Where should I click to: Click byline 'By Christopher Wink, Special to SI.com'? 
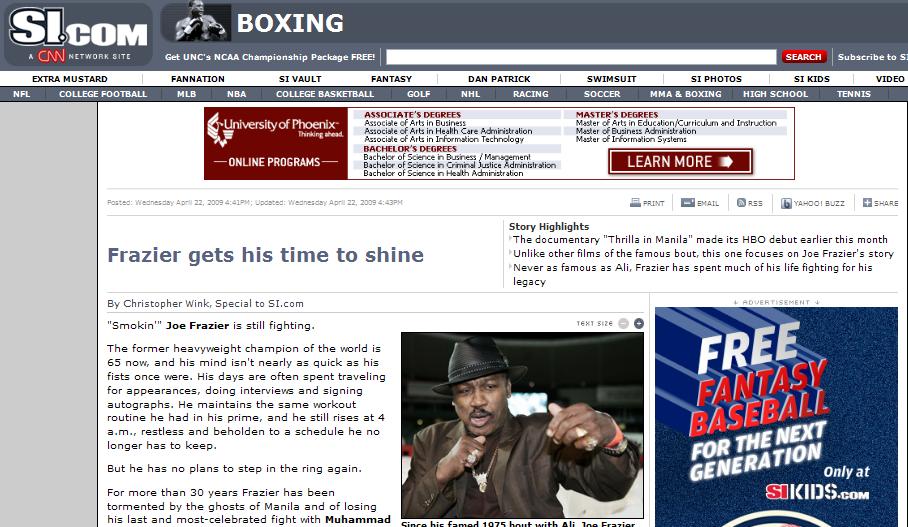point(206,303)
